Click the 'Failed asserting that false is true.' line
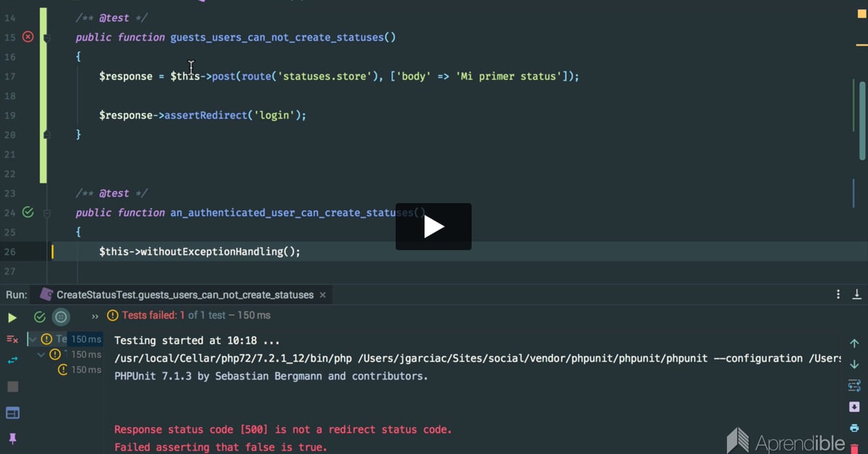The height and width of the screenshot is (454, 868). pyautogui.click(x=221, y=447)
